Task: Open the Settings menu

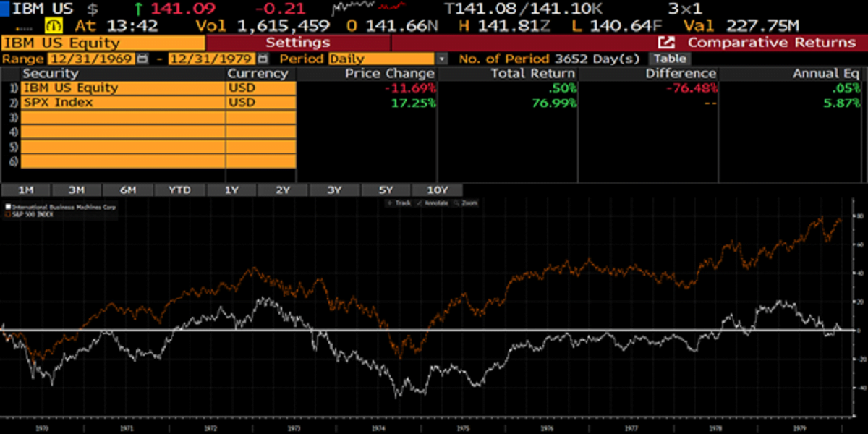Action: (297, 43)
